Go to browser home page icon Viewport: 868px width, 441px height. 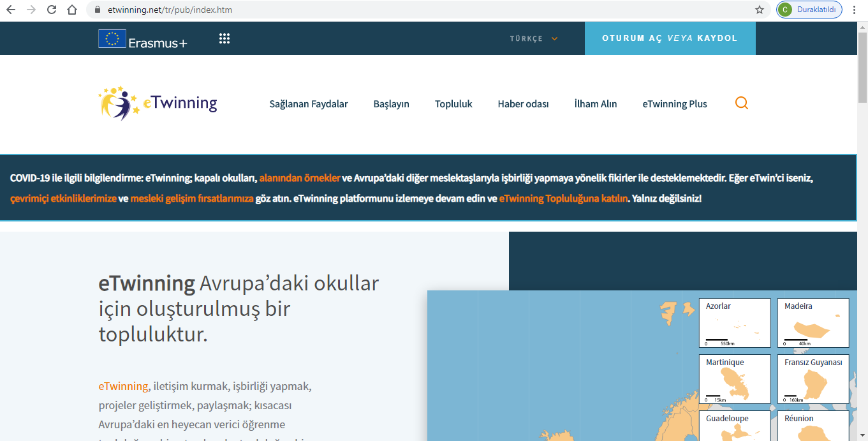pyautogui.click(x=72, y=10)
